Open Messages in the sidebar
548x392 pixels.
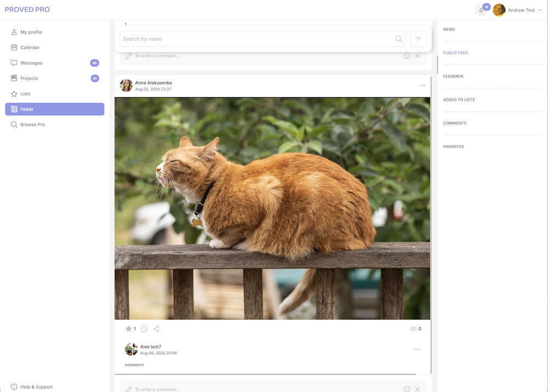pyautogui.click(x=54, y=63)
